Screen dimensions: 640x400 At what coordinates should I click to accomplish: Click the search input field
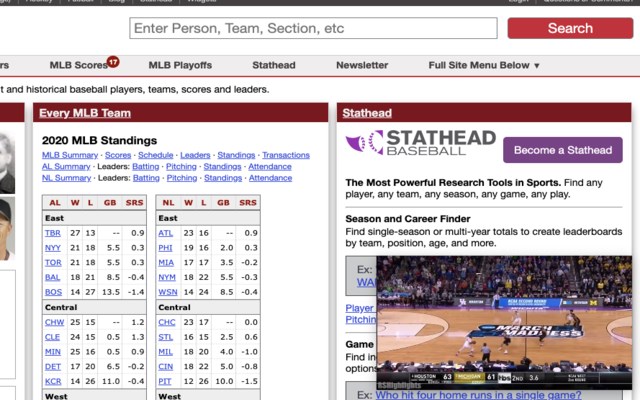pos(313,28)
